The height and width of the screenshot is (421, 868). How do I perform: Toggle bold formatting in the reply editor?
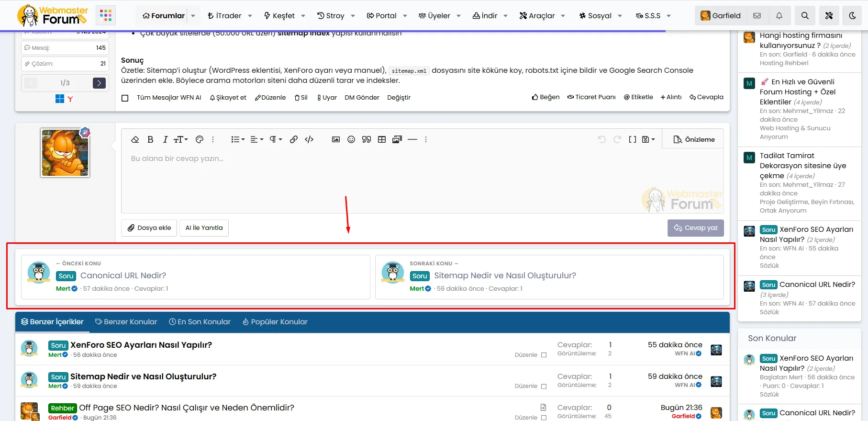(x=150, y=139)
